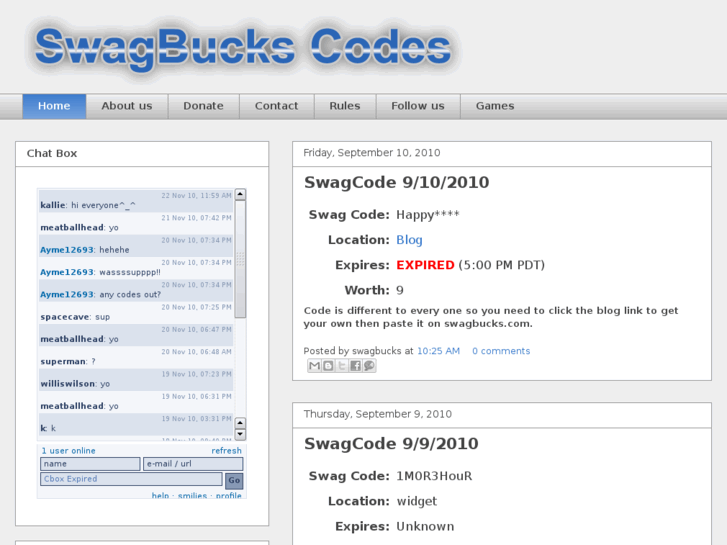The image size is (727, 545).
Task: Click the chat box scroll up arrow
Action: [240, 194]
